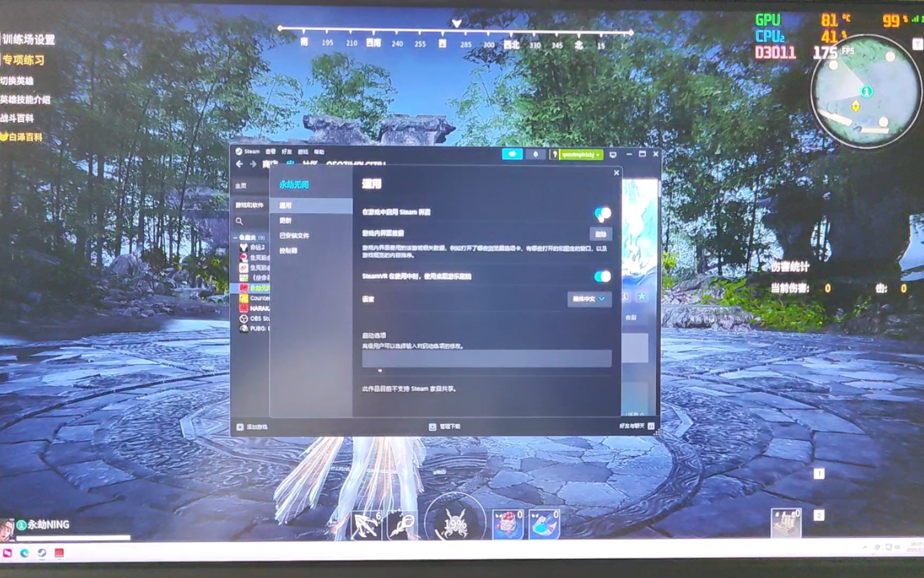
Task: Click the player avatar next to 永劫NING
Action: click(x=7, y=530)
